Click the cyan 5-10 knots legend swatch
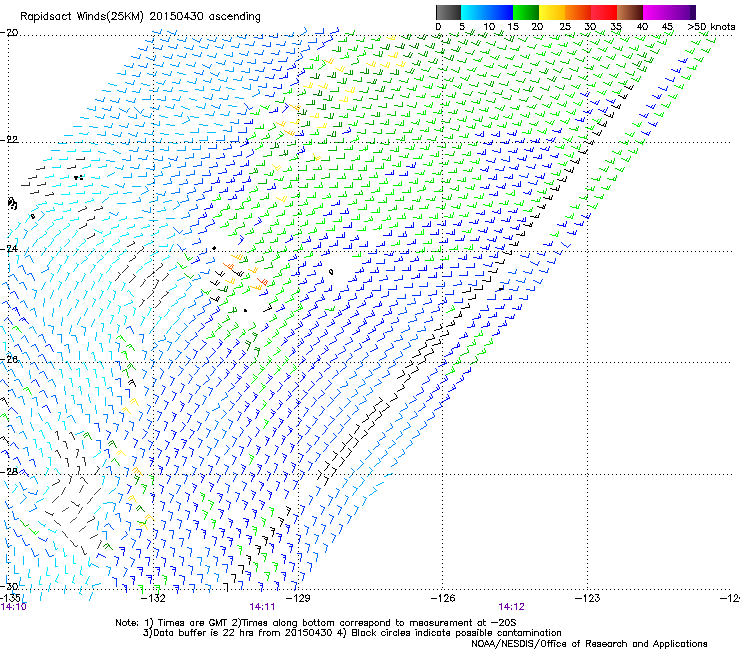Screen dimensions: 740x650 (x=474, y=12)
